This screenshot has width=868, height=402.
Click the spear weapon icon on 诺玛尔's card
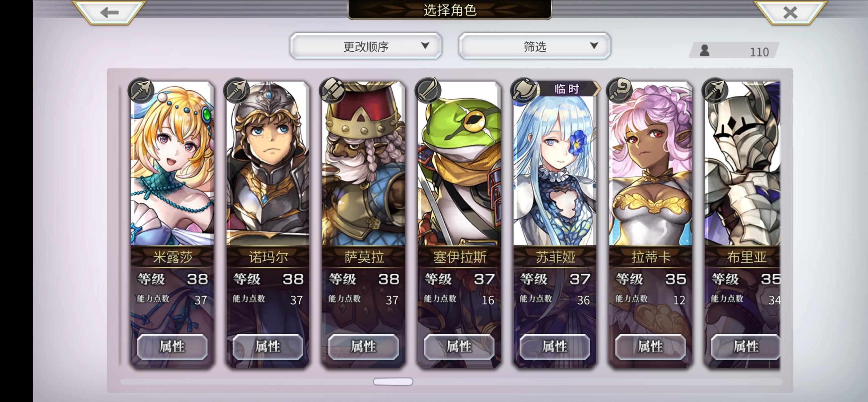point(237,90)
